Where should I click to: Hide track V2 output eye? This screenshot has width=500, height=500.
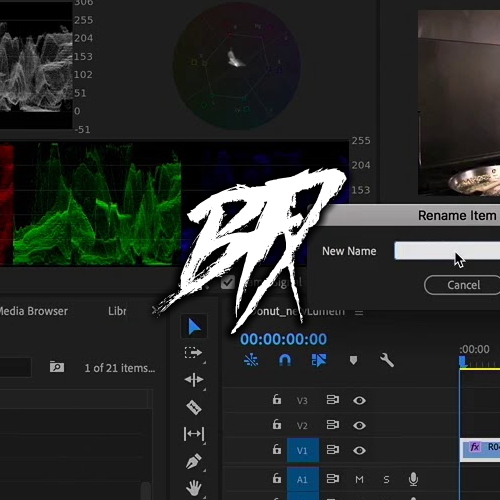point(359,425)
